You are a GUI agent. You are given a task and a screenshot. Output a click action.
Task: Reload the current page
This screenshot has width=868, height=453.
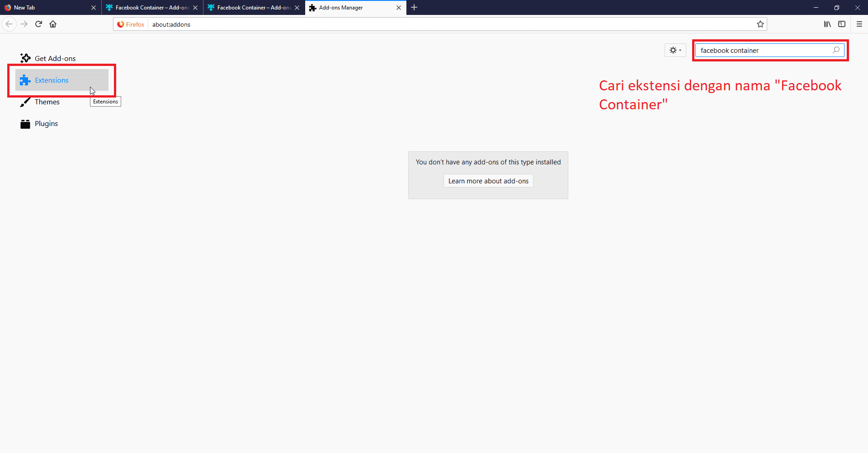[38, 24]
